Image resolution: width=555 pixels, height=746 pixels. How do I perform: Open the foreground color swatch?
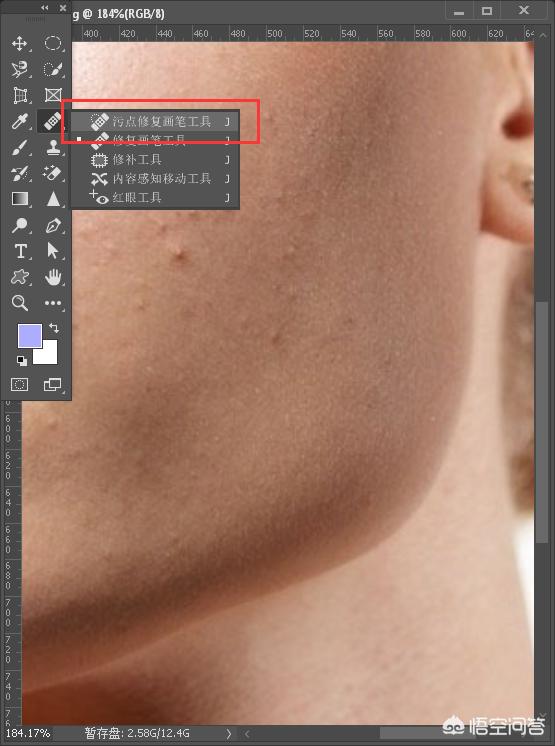pyautogui.click(x=29, y=335)
